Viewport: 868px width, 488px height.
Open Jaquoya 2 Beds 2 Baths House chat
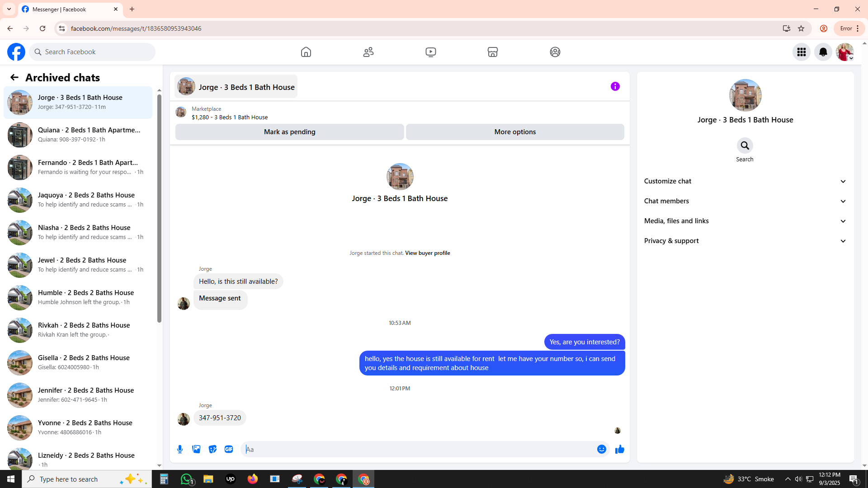pos(78,200)
